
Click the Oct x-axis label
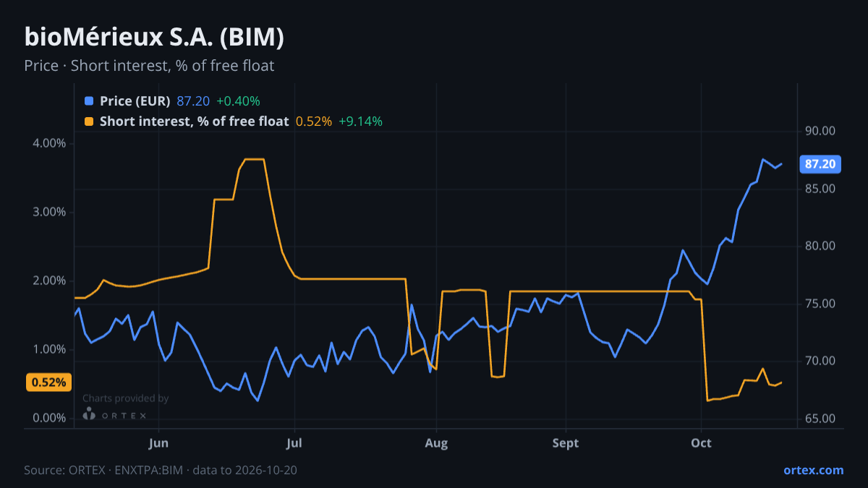coord(701,443)
